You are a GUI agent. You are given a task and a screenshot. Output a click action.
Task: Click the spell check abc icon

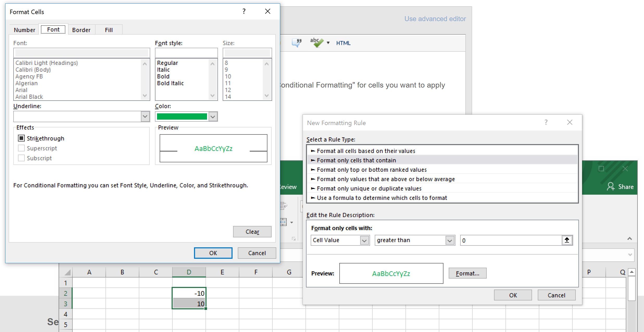tap(316, 42)
